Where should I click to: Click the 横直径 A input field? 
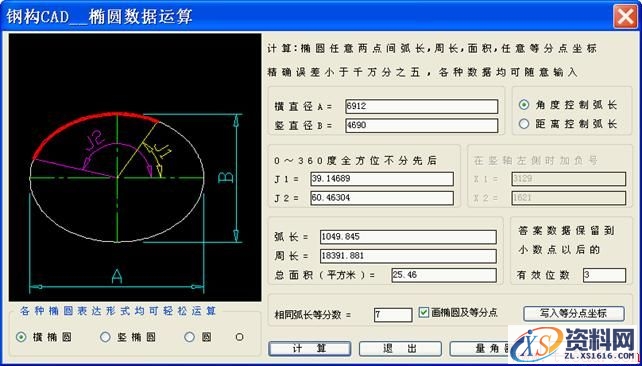[421, 106]
